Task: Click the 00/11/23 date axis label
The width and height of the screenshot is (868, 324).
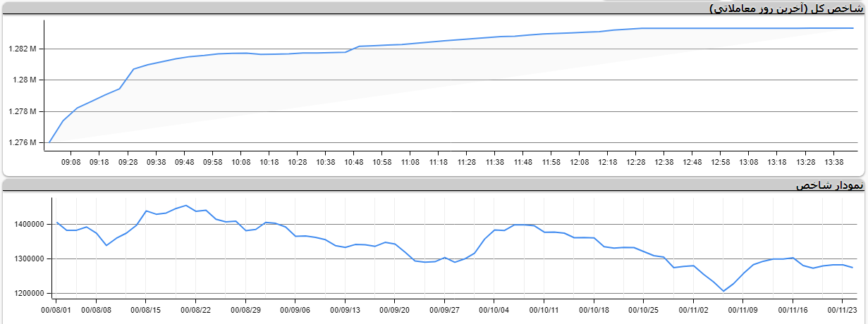Action: pos(843,309)
